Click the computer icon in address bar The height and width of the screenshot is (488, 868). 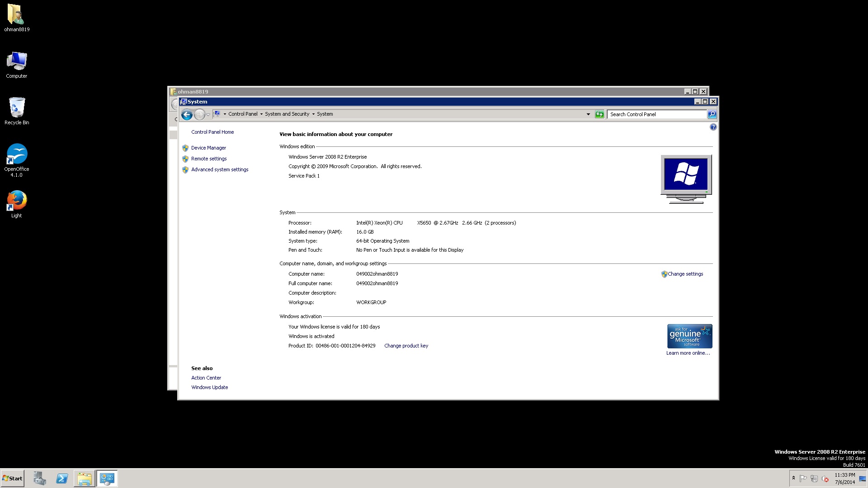tap(217, 114)
